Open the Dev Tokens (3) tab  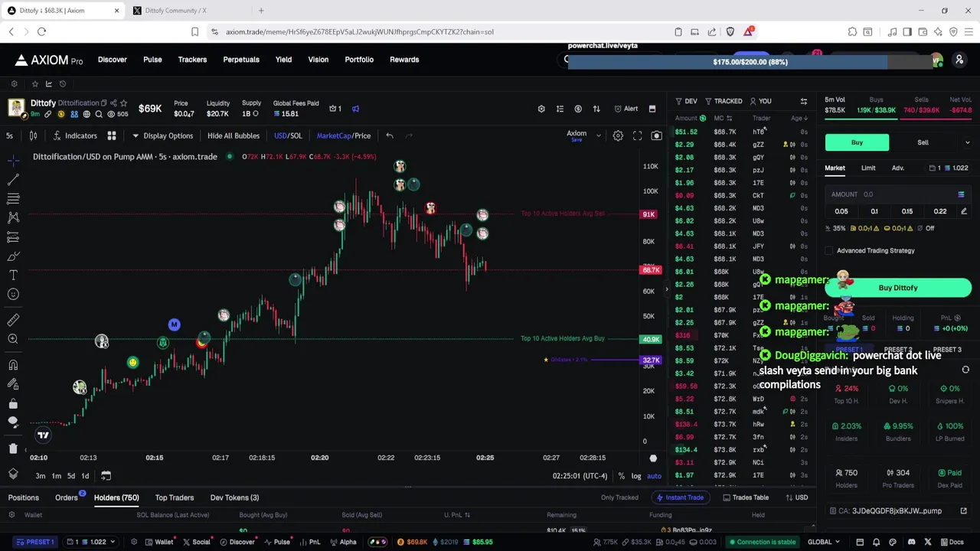tap(234, 497)
